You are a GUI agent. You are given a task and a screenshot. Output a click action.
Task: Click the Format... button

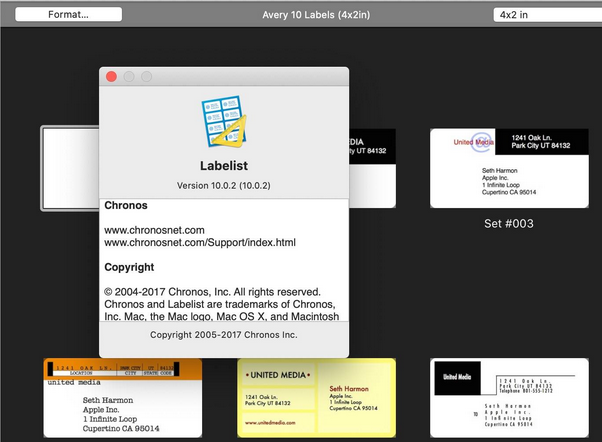68,15
